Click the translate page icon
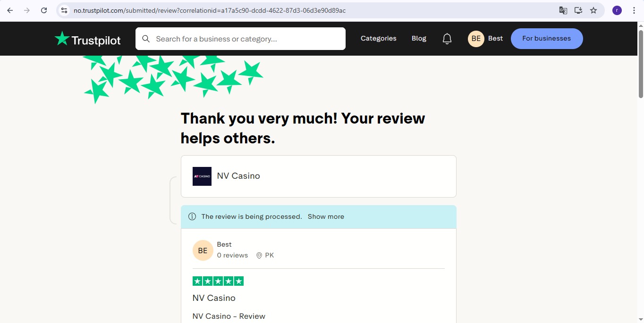644x323 pixels. [x=563, y=10]
